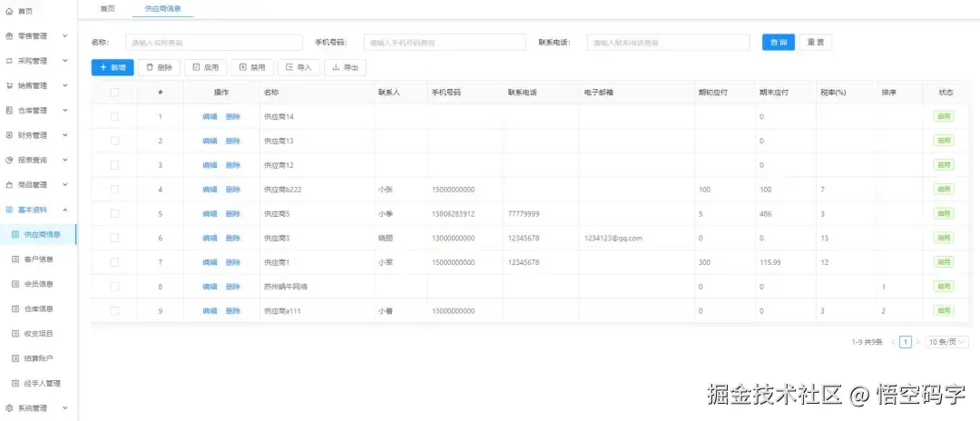Check the box for row 供应商5
The image size is (980, 421).
pos(114,213)
